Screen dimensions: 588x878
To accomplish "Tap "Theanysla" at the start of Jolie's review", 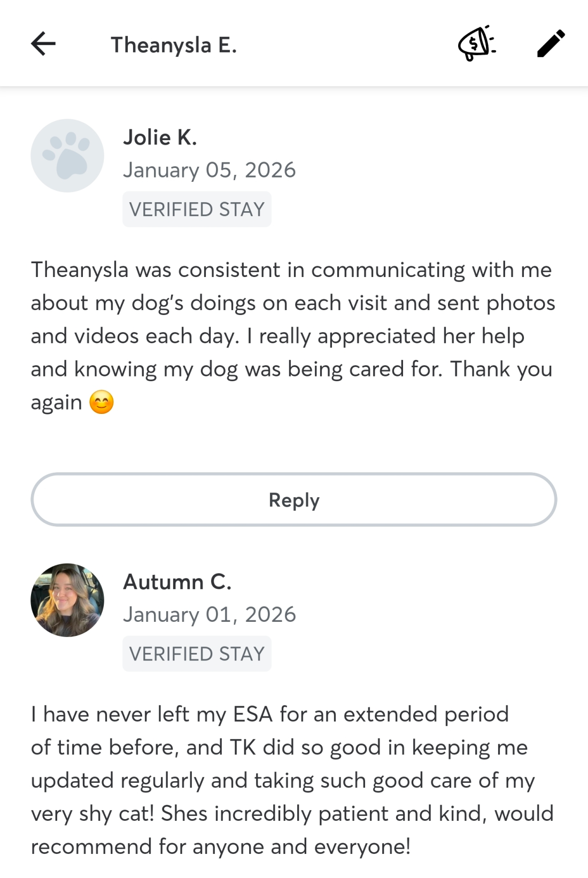I will [80, 270].
